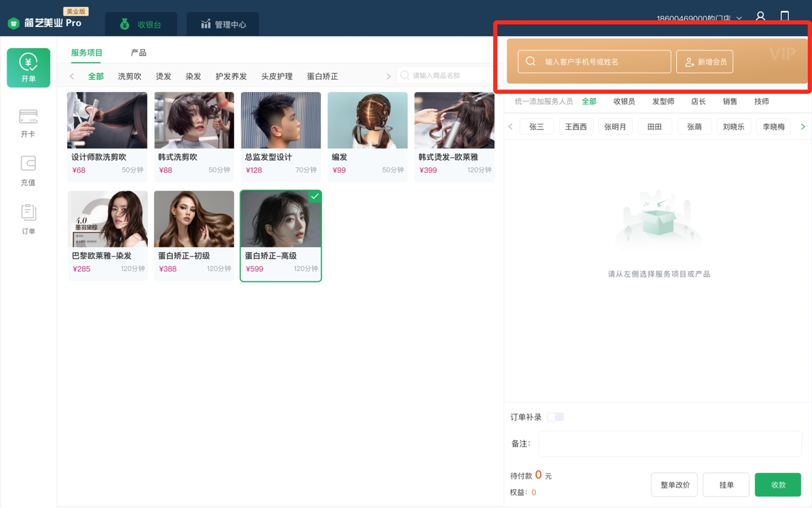Open 管理中心 from the top bar

tap(223, 24)
